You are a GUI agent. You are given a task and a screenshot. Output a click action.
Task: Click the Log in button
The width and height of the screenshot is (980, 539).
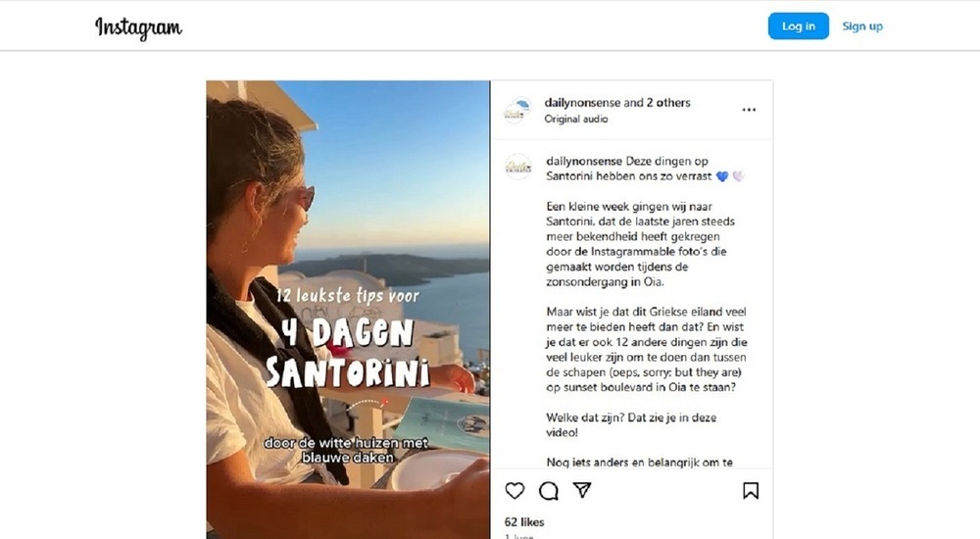coord(798,26)
